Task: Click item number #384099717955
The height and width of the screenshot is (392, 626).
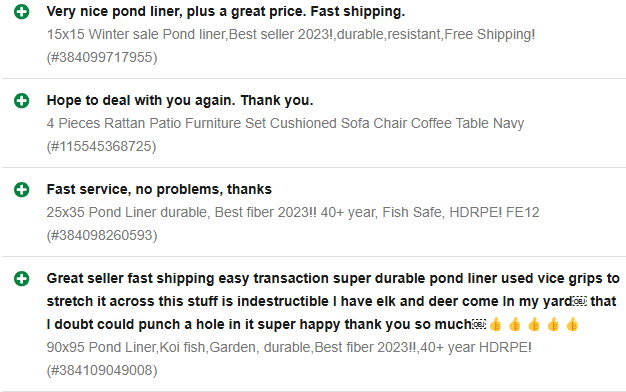Action: click(102, 57)
